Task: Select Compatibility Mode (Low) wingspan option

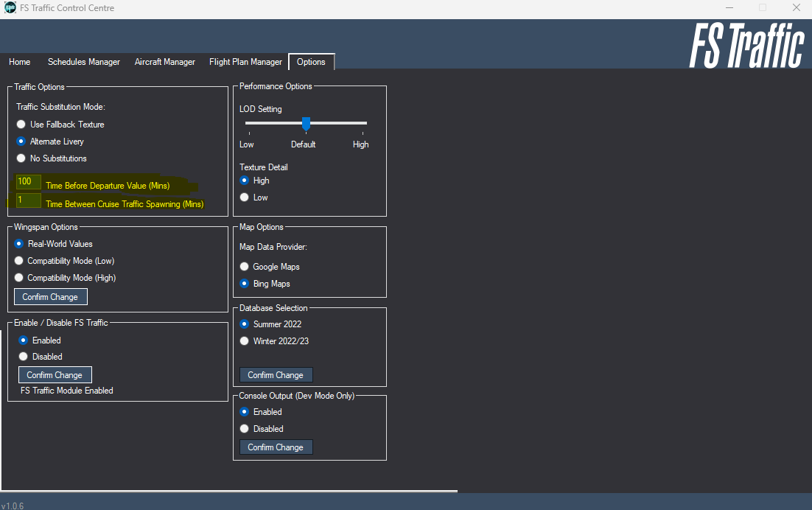Action: 18,260
